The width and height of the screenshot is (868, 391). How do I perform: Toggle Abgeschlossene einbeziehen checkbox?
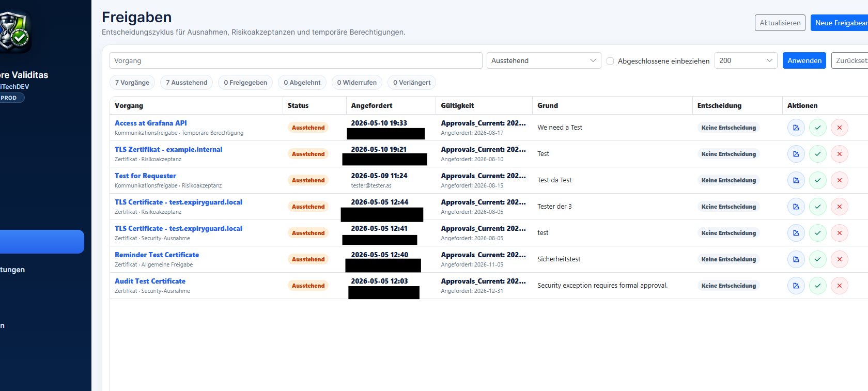[x=610, y=61]
